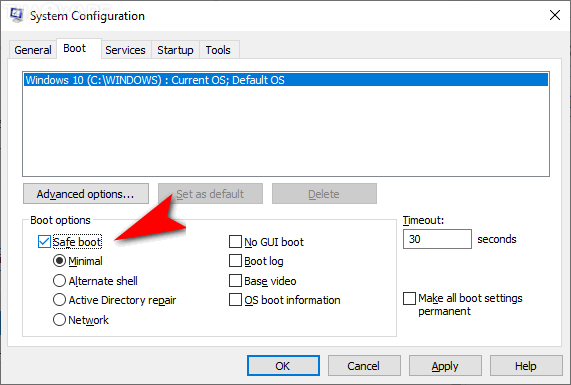Click the Delete boot entry button
Viewport: 571px width, 385px height.
(x=324, y=194)
